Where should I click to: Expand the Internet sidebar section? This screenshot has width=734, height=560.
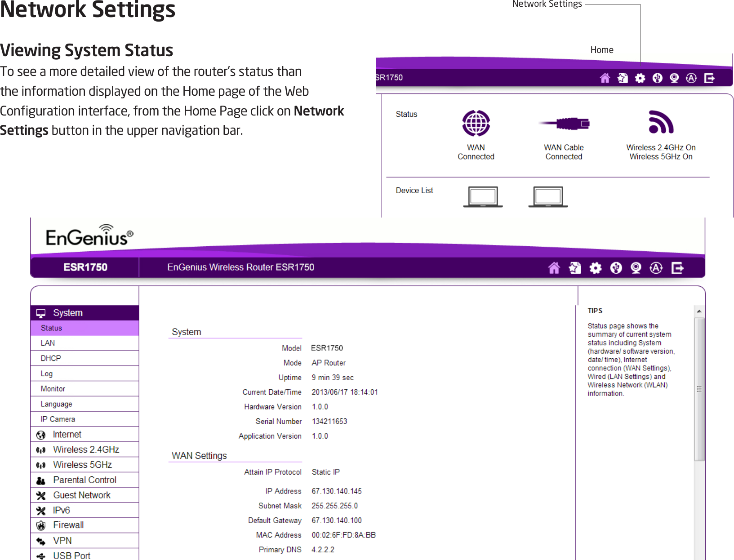pos(85,435)
